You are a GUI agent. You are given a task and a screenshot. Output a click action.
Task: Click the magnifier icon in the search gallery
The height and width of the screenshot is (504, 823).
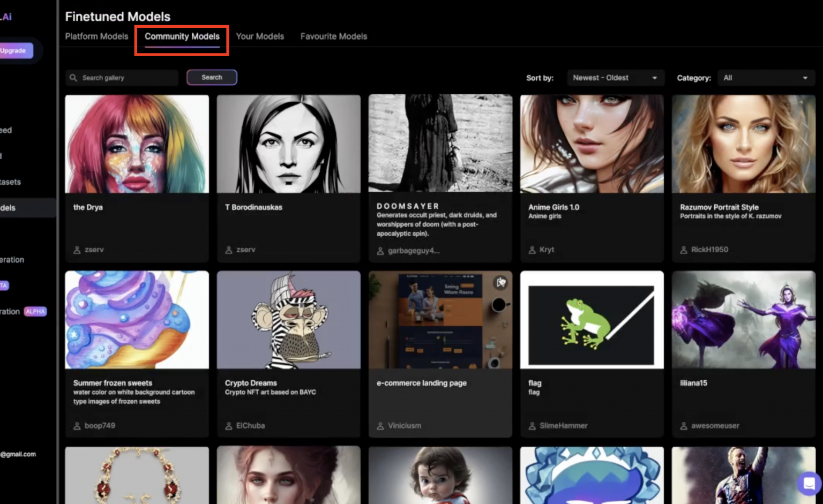tap(73, 78)
